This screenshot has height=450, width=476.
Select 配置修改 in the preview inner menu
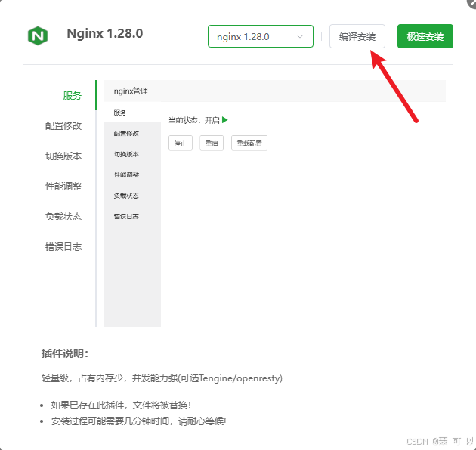click(126, 133)
